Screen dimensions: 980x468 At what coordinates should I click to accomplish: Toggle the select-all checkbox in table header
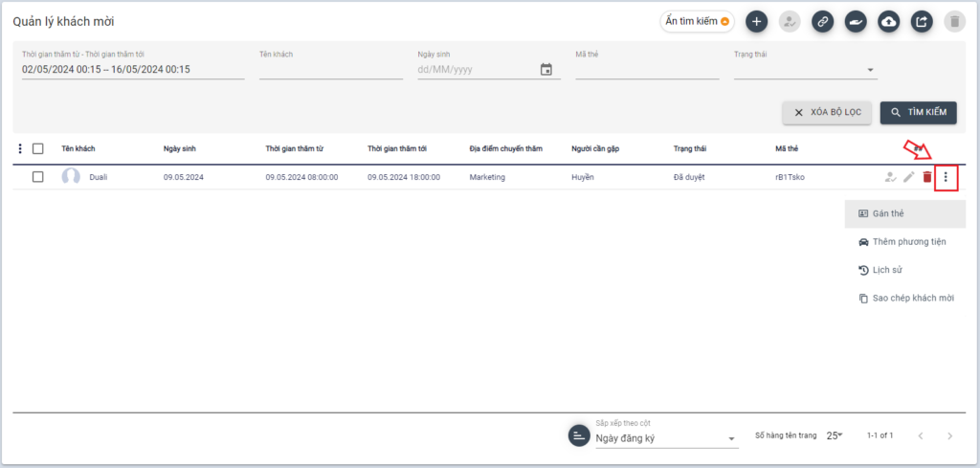(38, 148)
